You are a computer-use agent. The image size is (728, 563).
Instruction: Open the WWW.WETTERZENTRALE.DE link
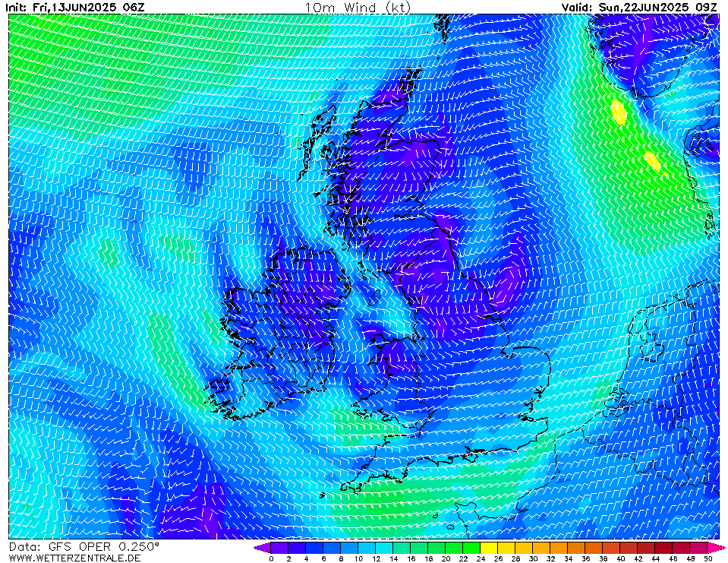coord(74,558)
